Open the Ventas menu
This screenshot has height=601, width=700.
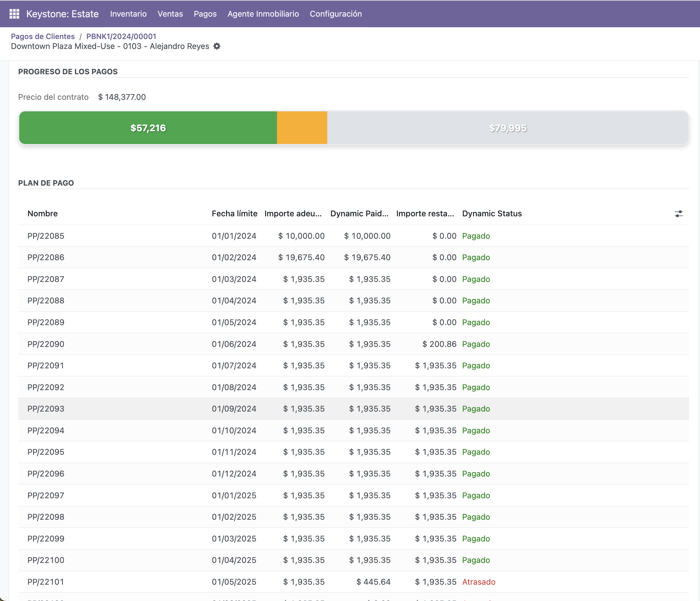click(x=170, y=14)
